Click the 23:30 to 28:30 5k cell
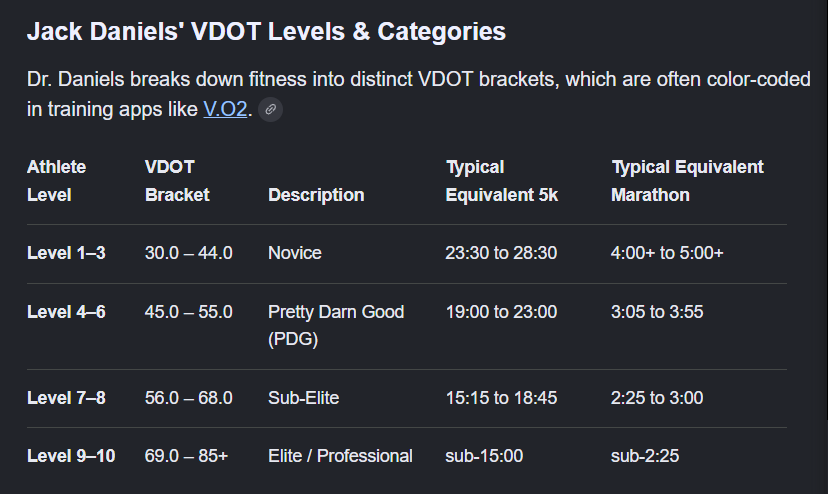This screenshot has height=494, width=828. click(x=501, y=253)
